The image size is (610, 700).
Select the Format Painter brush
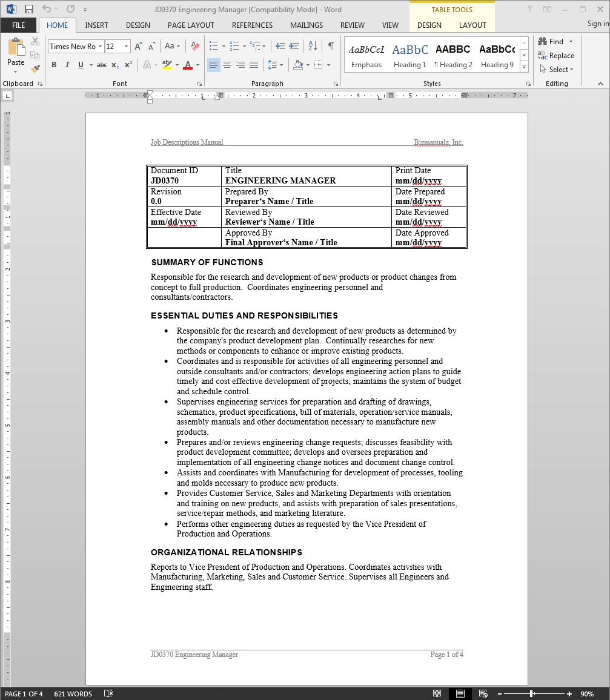[35, 69]
